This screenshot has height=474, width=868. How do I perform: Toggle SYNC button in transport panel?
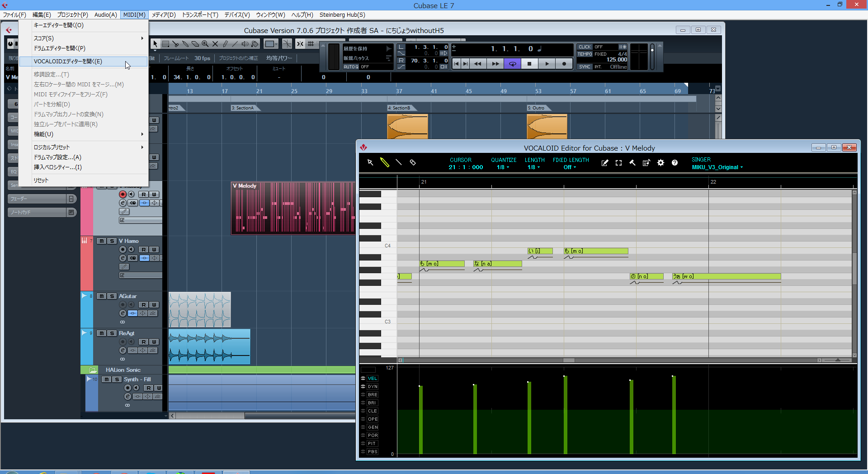point(585,66)
